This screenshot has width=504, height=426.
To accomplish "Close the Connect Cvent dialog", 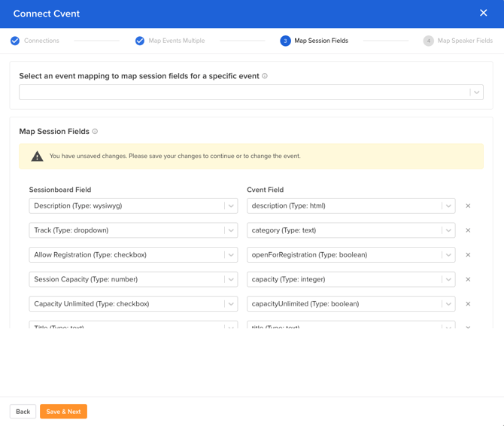I will (483, 13).
